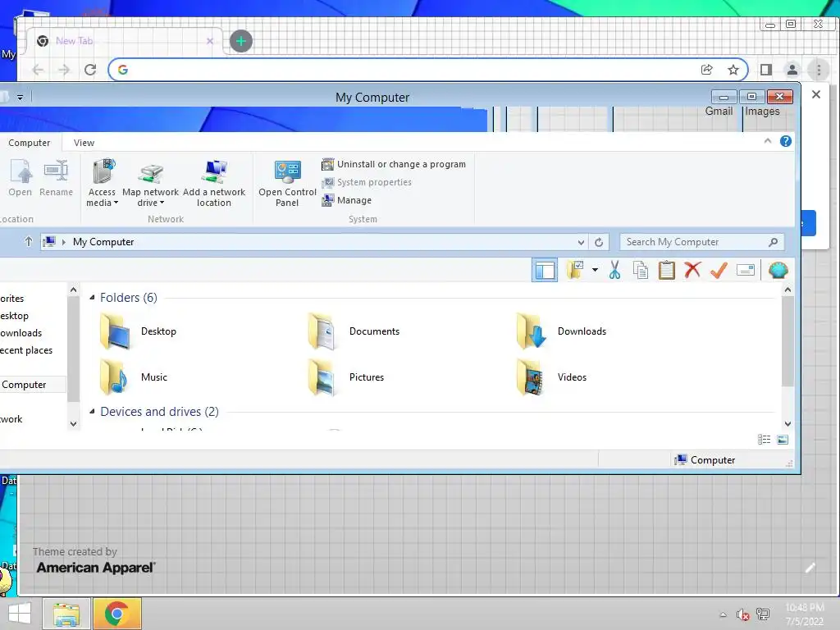The width and height of the screenshot is (840, 630).
Task: Open the Windows Start button
Action: tap(20, 614)
